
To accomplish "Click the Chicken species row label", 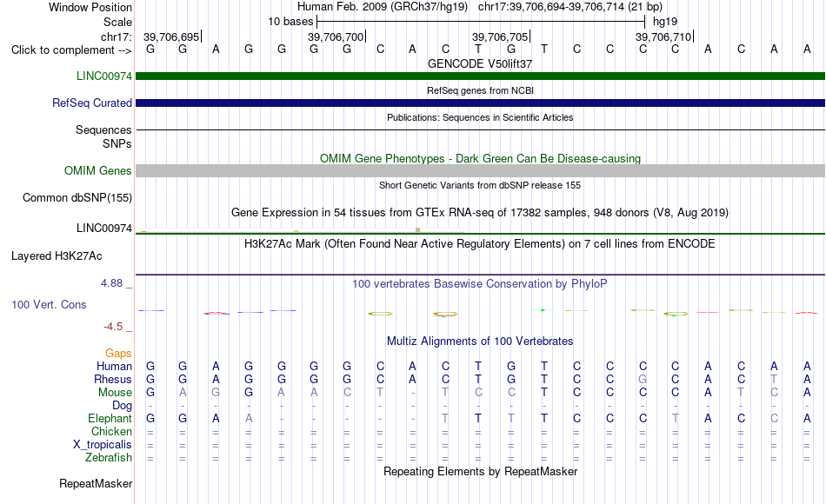I will click(x=111, y=432).
